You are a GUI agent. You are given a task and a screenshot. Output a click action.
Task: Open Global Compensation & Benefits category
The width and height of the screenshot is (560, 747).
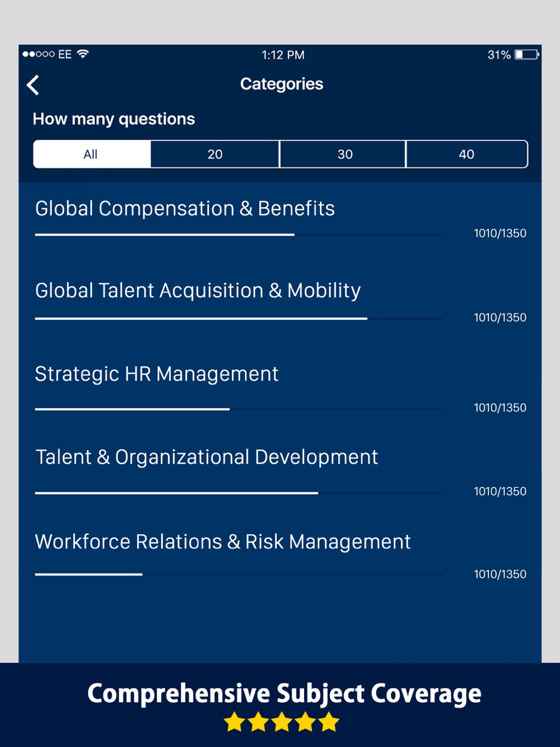coord(280,218)
